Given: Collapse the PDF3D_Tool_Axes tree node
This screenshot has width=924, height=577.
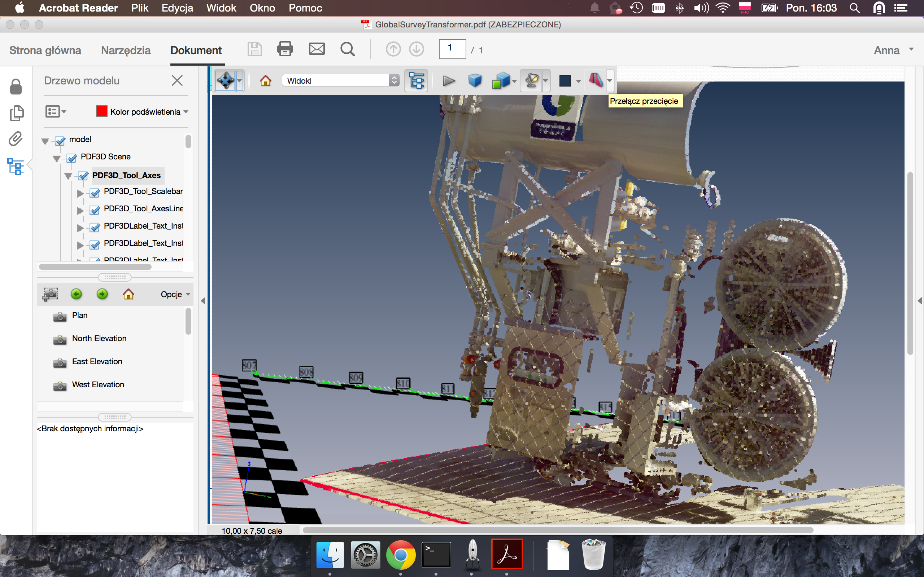Looking at the screenshot, I should click(x=68, y=176).
